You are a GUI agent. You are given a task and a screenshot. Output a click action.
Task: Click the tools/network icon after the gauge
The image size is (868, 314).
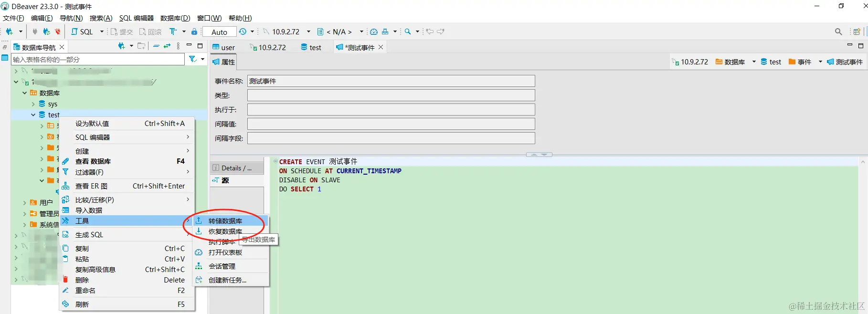click(385, 31)
